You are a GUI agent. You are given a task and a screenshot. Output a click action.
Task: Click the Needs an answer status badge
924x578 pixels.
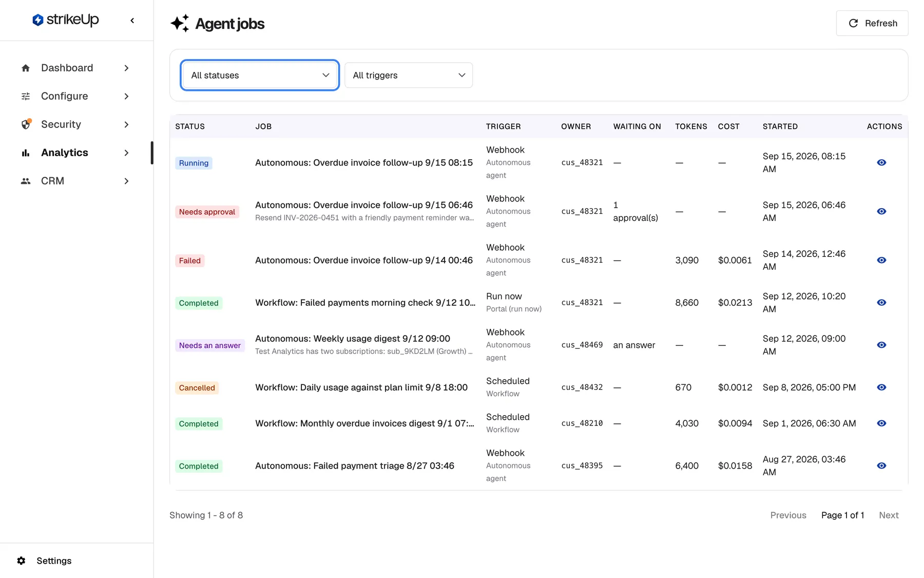(x=209, y=345)
